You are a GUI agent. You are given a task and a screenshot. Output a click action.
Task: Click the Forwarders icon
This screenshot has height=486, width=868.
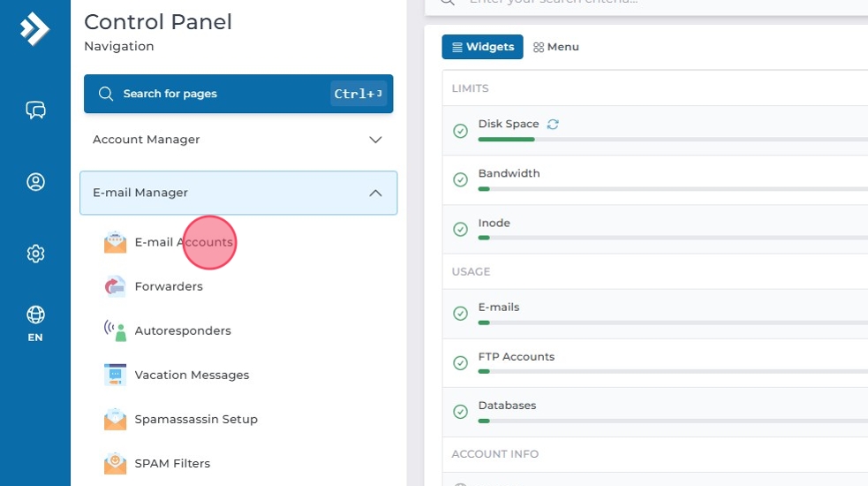[115, 286]
